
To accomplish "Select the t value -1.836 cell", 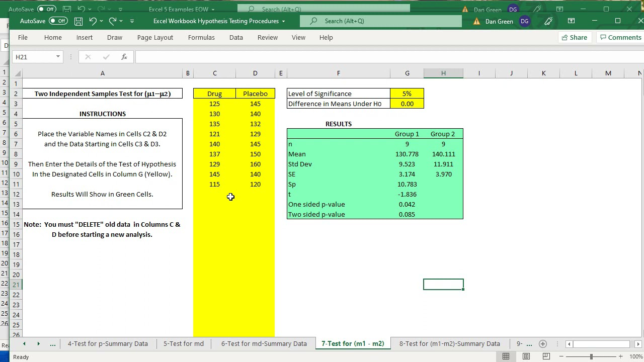I will tap(407, 194).
